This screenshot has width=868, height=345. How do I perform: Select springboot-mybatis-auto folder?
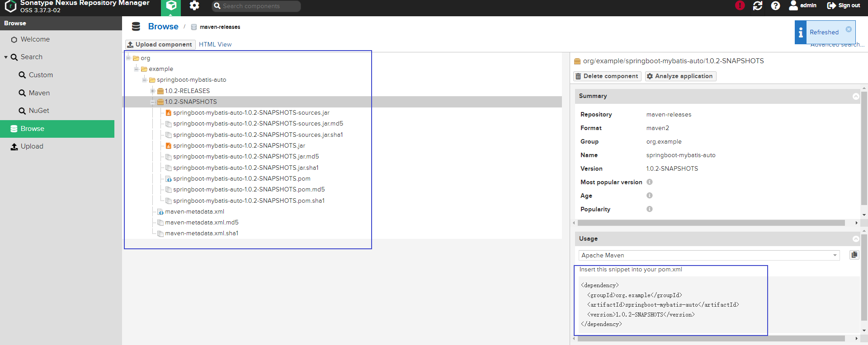pyautogui.click(x=191, y=80)
